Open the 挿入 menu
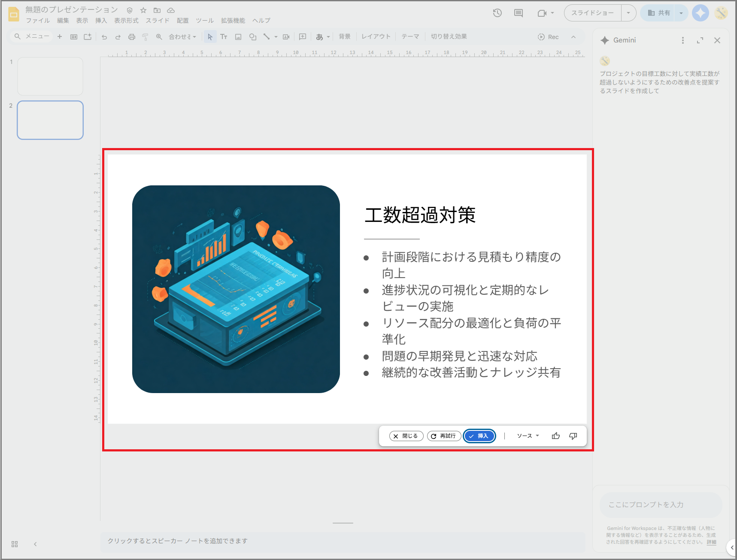Viewport: 737px width, 560px height. [x=101, y=21]
